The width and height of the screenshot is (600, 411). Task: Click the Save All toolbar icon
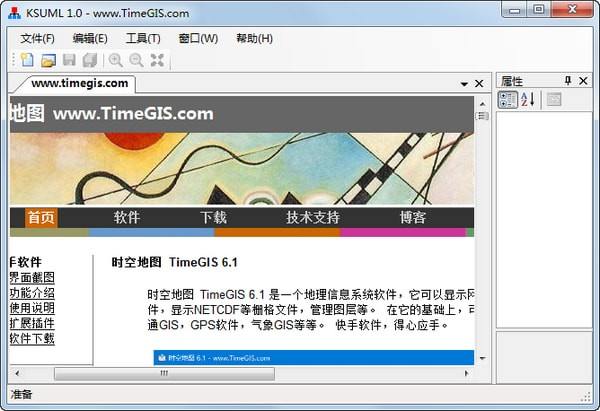point(90,61)
